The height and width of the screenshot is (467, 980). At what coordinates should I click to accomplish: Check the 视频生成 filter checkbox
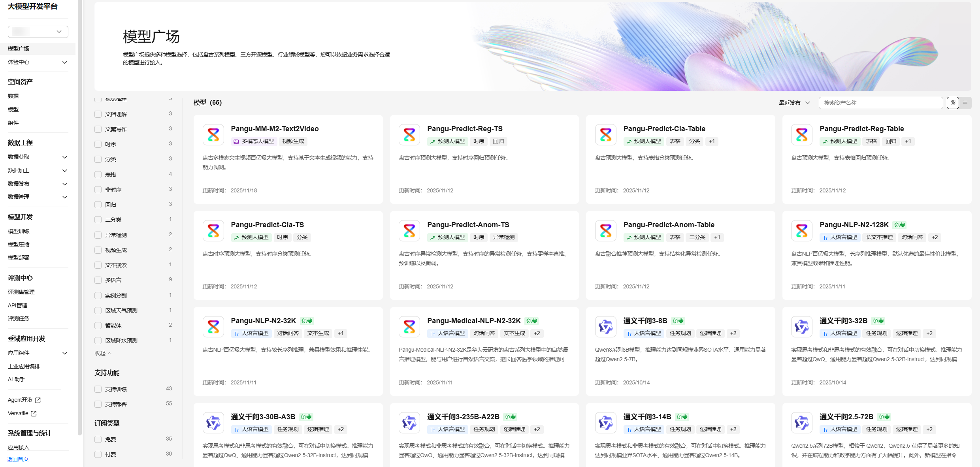98,250
